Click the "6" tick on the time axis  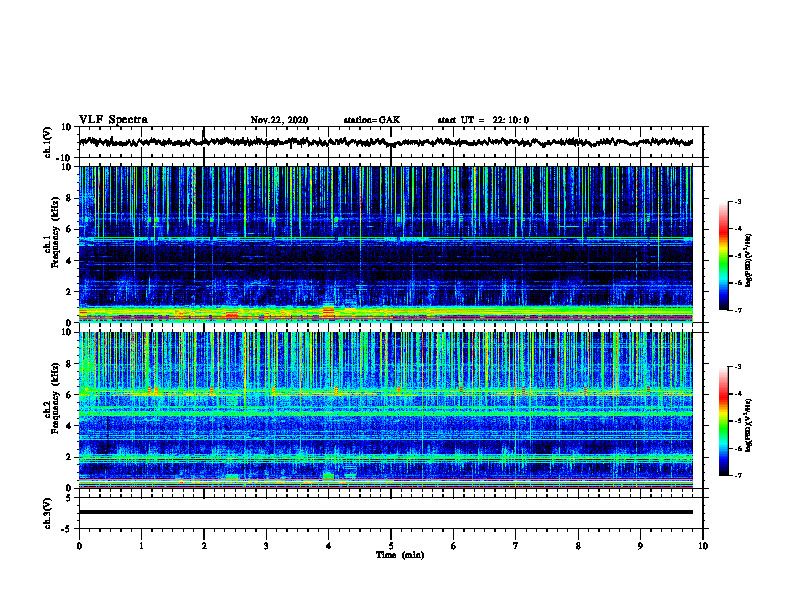pyautogui.click(x=454, y=546)
